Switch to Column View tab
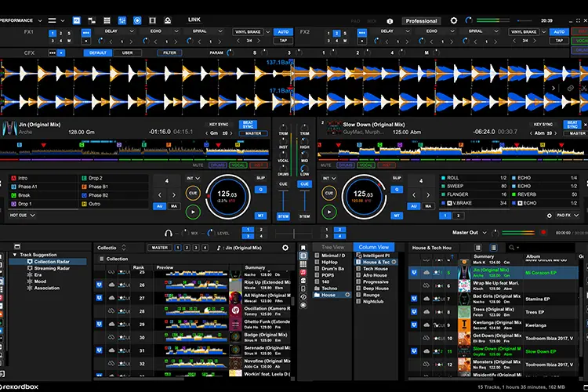588x392 pixels. coord(373,247)
